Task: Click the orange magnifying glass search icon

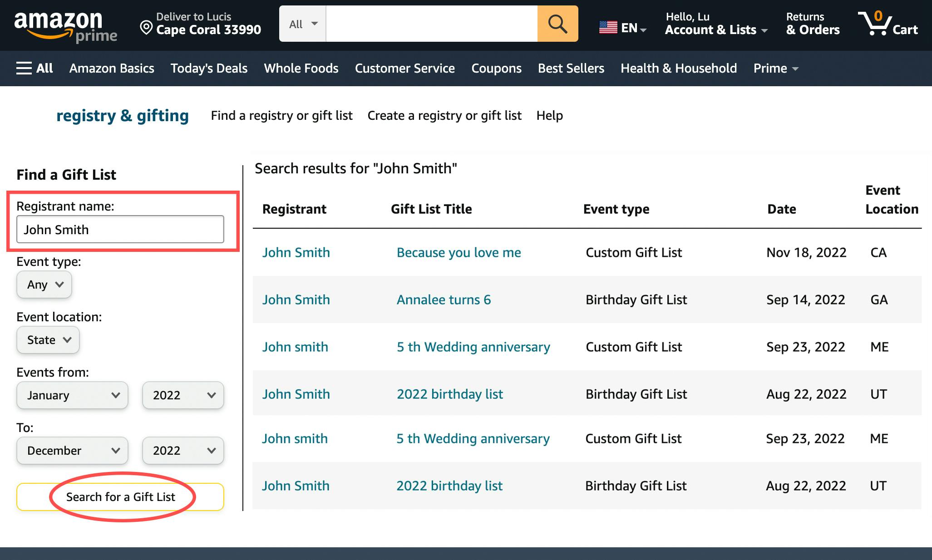Action: click(x=557, y=24)
